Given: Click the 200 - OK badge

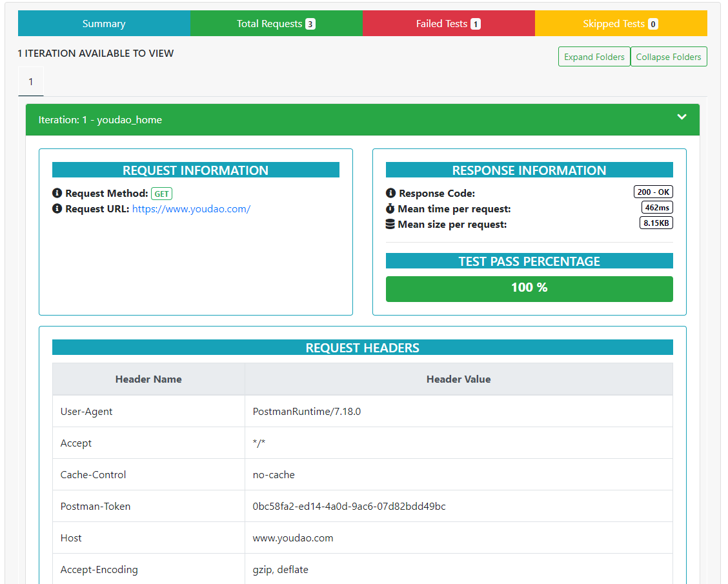Looking at the screenshot, I should pos(653,192).
